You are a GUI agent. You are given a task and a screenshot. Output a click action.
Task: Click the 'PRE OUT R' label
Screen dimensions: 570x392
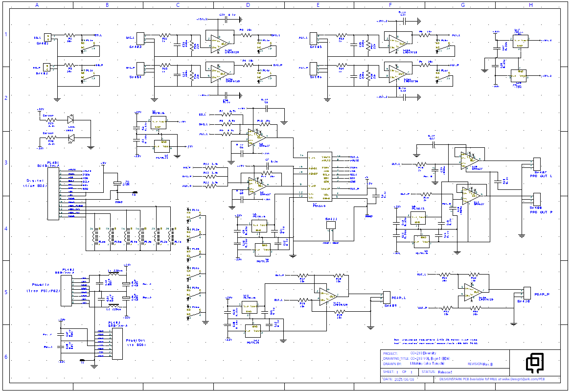tap(541, 212)
